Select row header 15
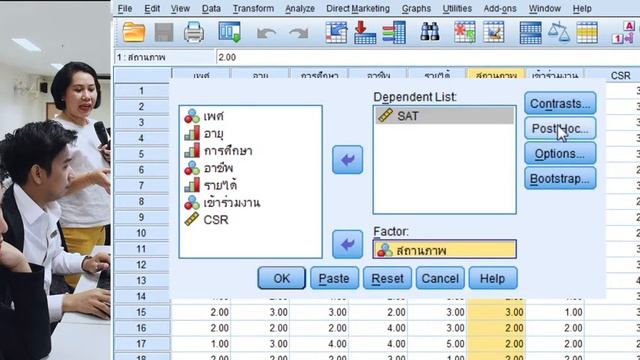 click(142, 312)
